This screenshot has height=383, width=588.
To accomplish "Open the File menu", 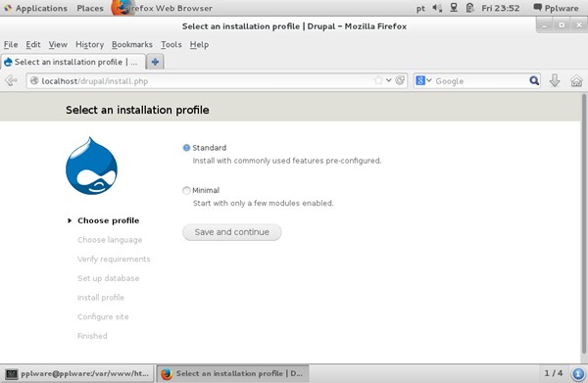I will pos(11,45).
